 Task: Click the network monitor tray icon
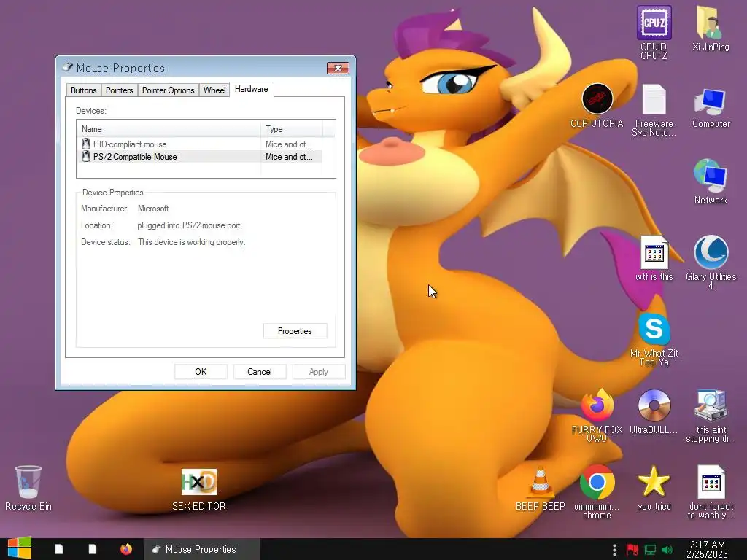(650, 550)
